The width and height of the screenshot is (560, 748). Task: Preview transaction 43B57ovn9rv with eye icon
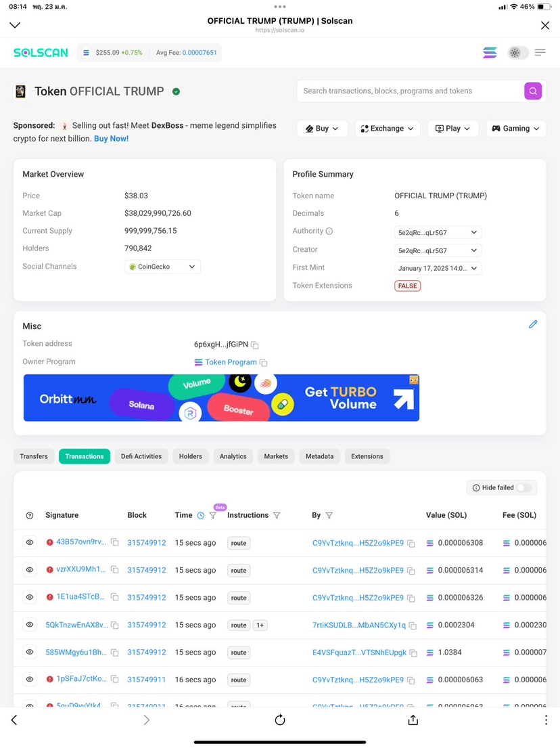tap(30, 543)
